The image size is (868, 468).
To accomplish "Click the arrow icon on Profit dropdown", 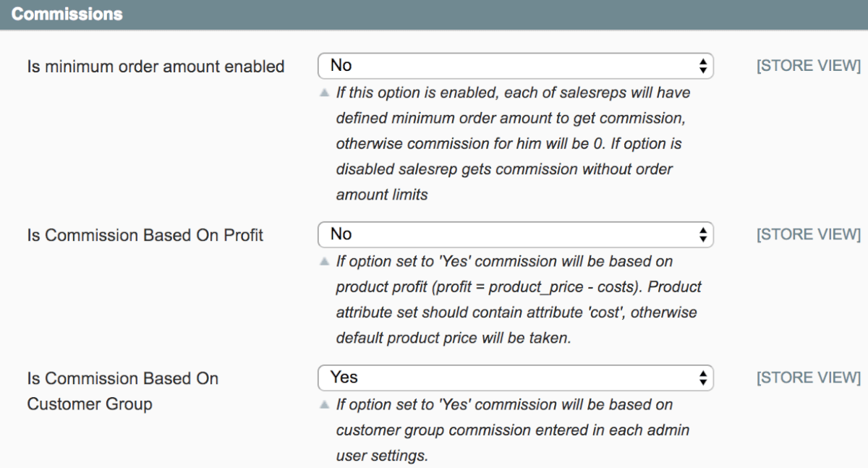I will pyautogui.click(x=702, y=234).
